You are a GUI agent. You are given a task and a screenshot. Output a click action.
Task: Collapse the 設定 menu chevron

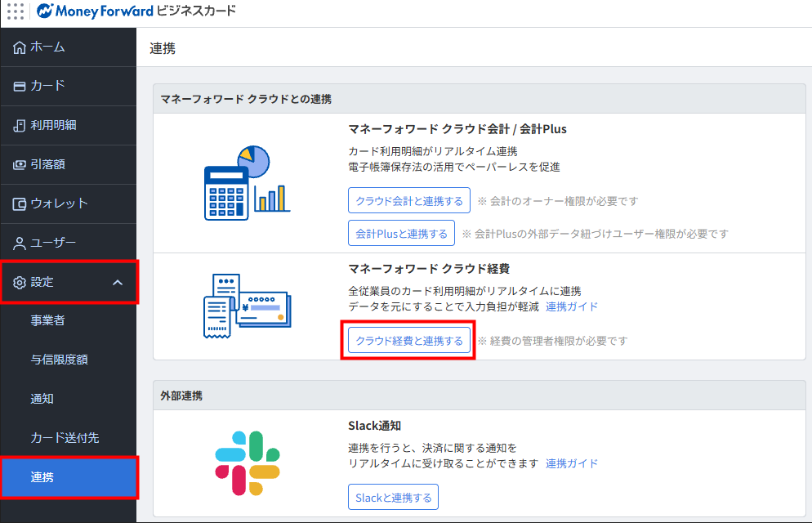tap(118, 282)
